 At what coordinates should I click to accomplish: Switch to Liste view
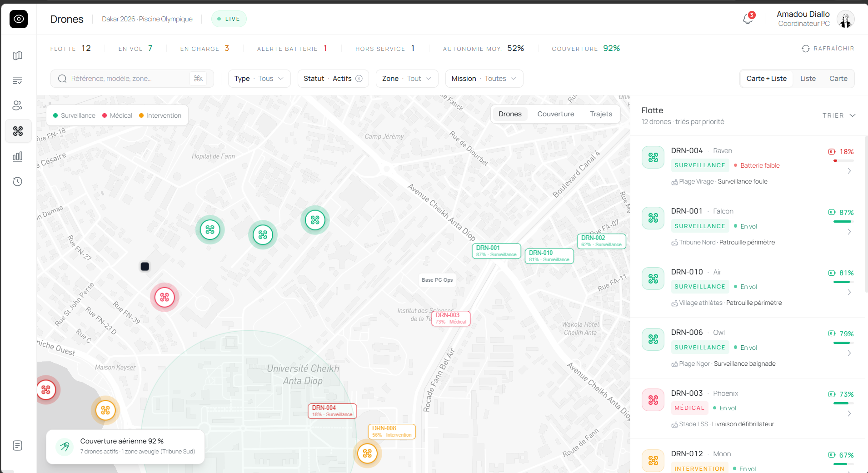pos(808,79)
